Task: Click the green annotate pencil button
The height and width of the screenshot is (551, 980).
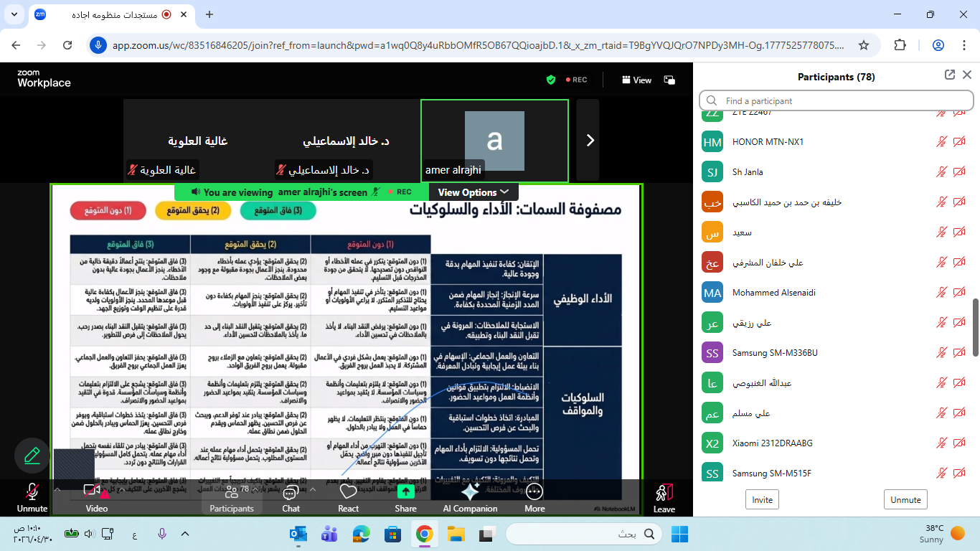Action: [x=32, y=456]
